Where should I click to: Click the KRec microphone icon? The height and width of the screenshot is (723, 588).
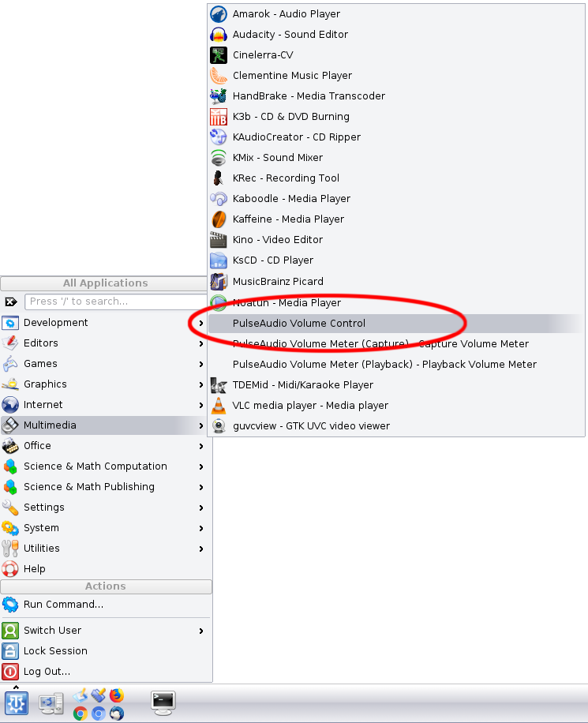tap(219, 178)
